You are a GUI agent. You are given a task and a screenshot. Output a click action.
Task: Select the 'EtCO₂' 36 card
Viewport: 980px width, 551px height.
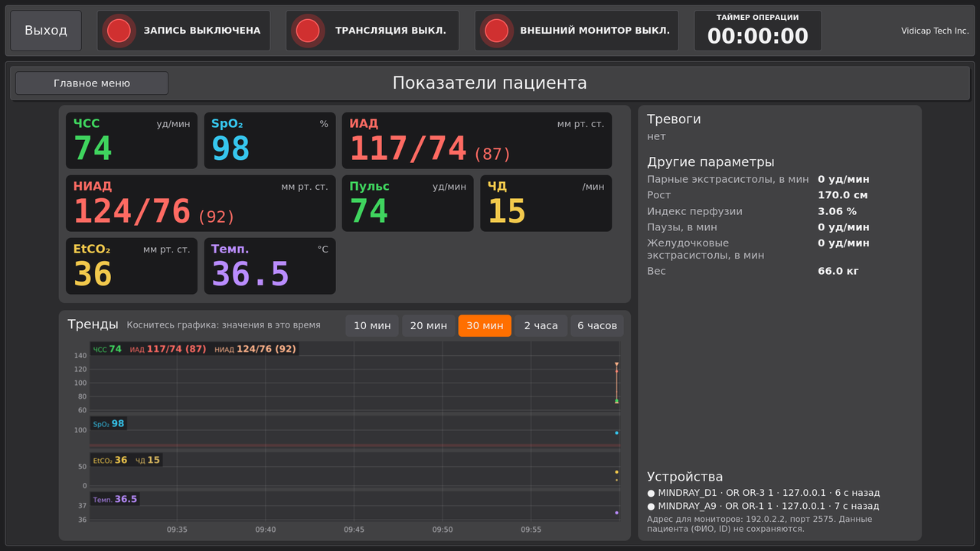coord(132,266)
